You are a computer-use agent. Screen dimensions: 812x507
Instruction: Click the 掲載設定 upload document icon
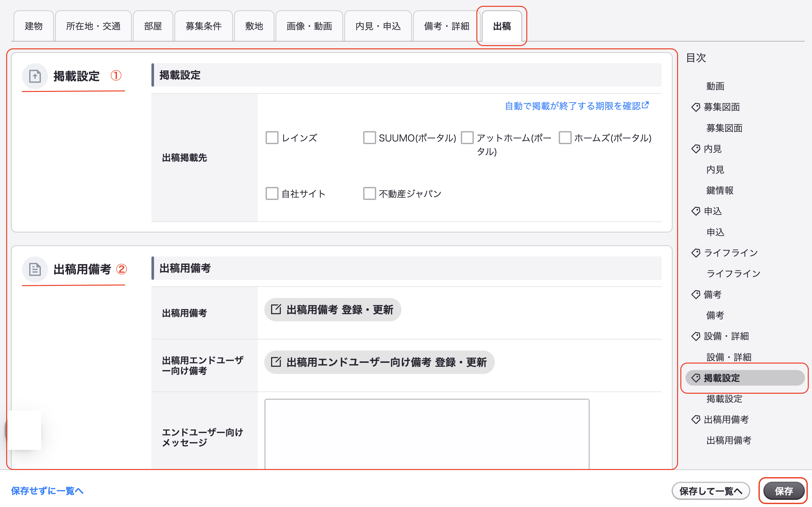pos(35,76)
